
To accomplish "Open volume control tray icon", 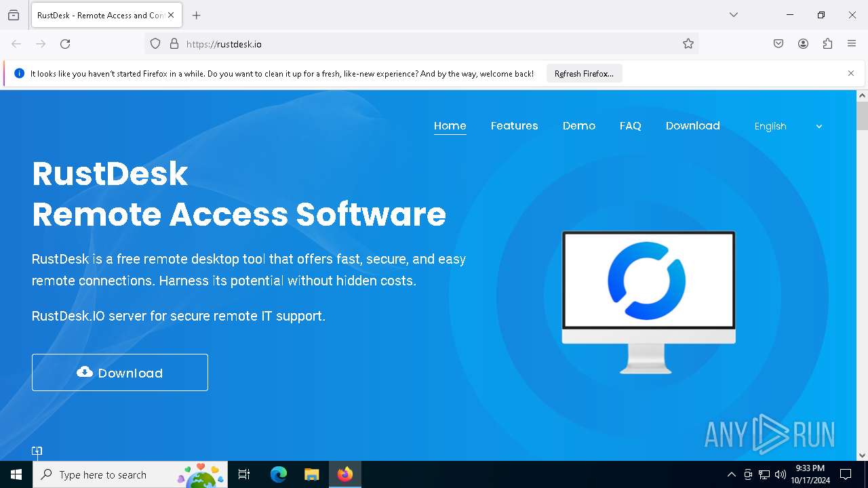I will [x=781, y=474].
